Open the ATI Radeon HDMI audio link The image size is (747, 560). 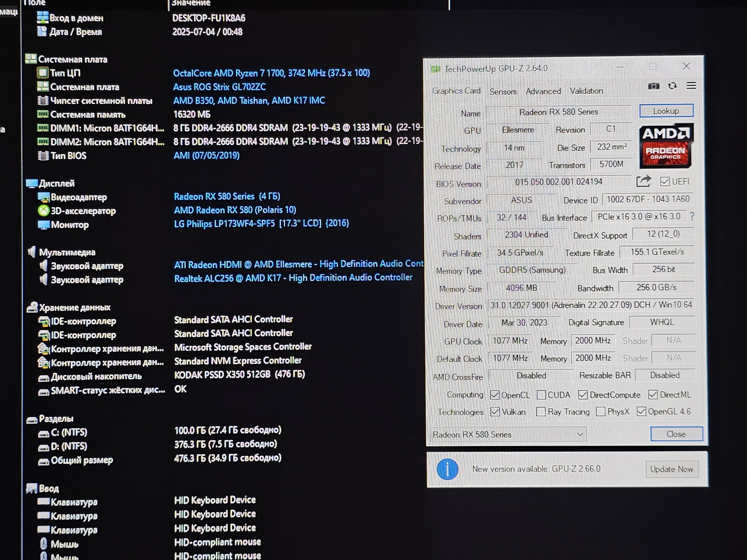(299, 264)
